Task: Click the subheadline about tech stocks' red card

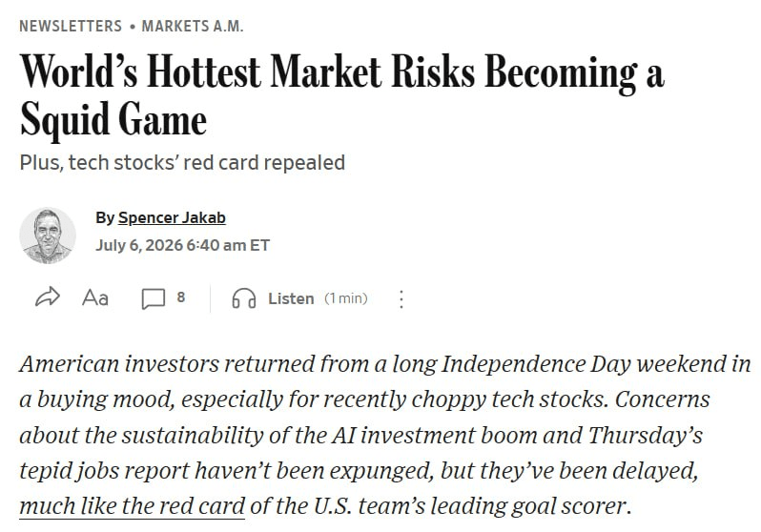Action: [x=182, y=163]
